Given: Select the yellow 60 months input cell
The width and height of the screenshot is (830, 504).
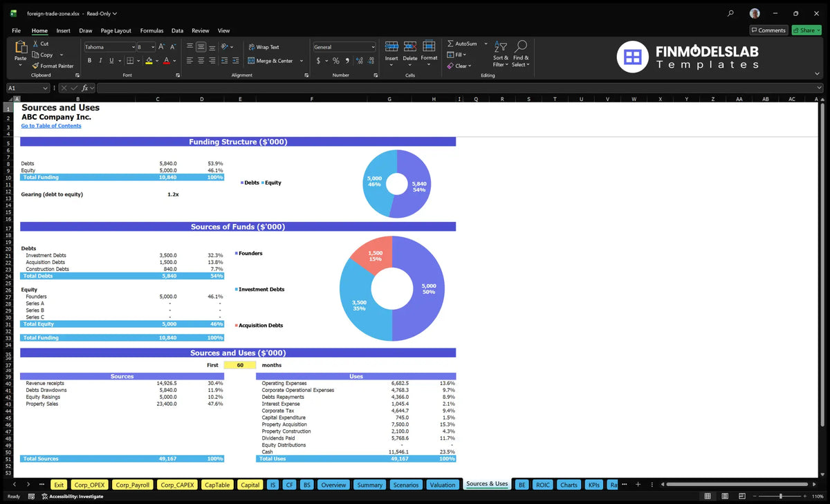Looking at the screenshot, I should 240,365.
